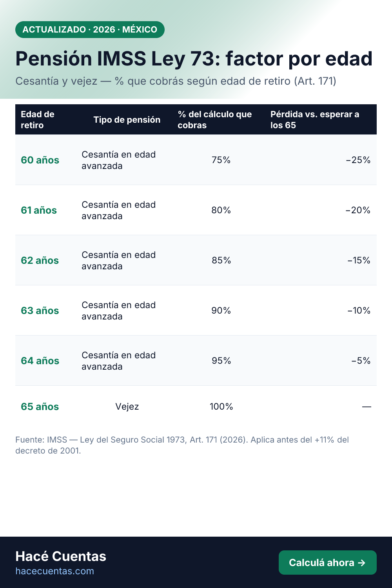Image resolution: width=392 pixels, height=588 pixels.
Task: Select the 65 años row label
Action: (x=40, y=407)
